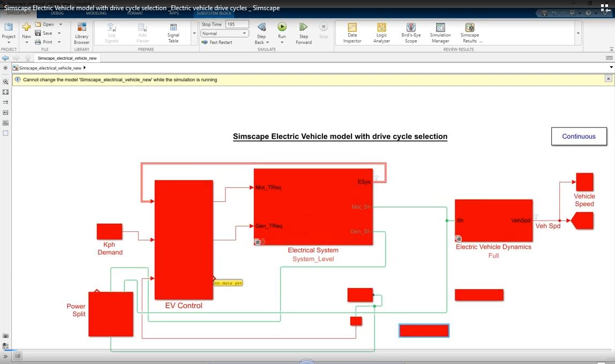Click the Veh Spd output port block

[x=582, y=221]
